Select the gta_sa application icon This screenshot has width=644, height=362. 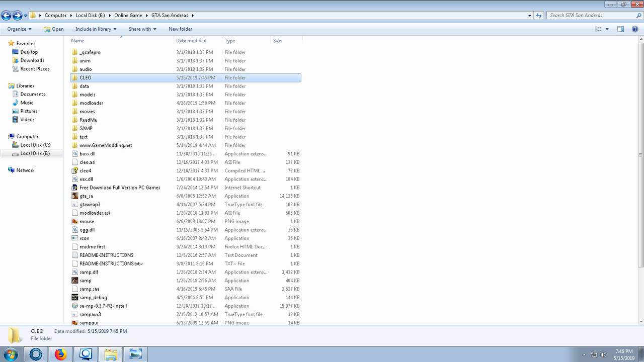tap(75, 196)
